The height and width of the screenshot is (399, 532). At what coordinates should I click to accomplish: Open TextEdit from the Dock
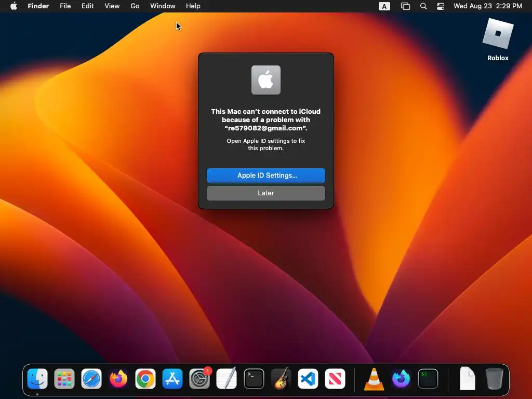227,379
